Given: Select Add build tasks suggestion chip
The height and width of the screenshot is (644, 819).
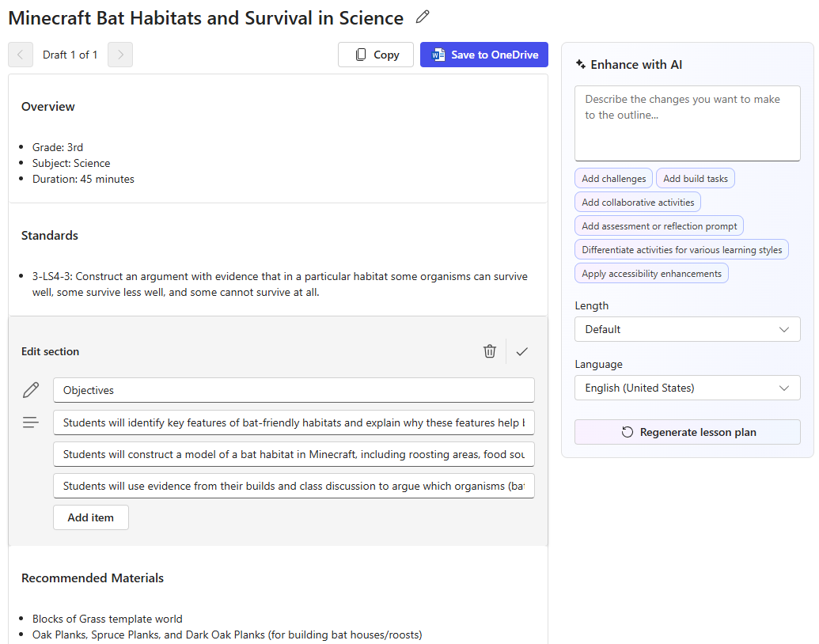Looking at the screenshot, I should click(696, 179).
